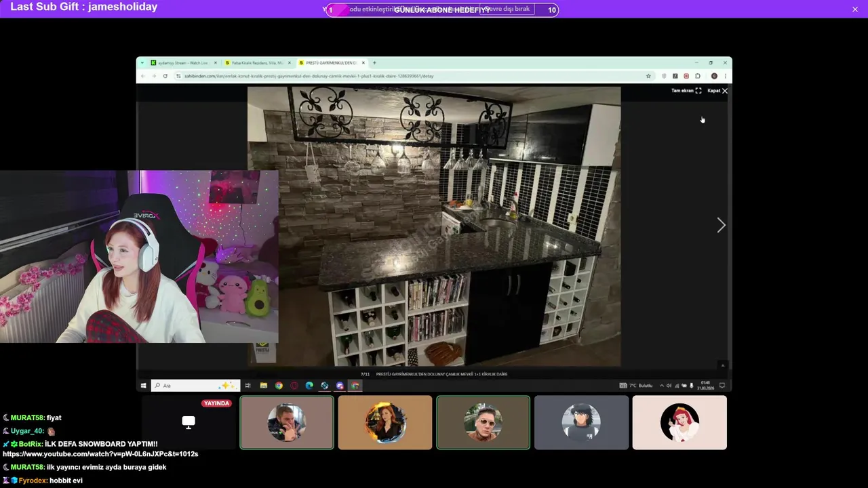This screenshot has width=868, height=488.
Task: Open Task View on the taskbar
Action: [x=248, y=386]
